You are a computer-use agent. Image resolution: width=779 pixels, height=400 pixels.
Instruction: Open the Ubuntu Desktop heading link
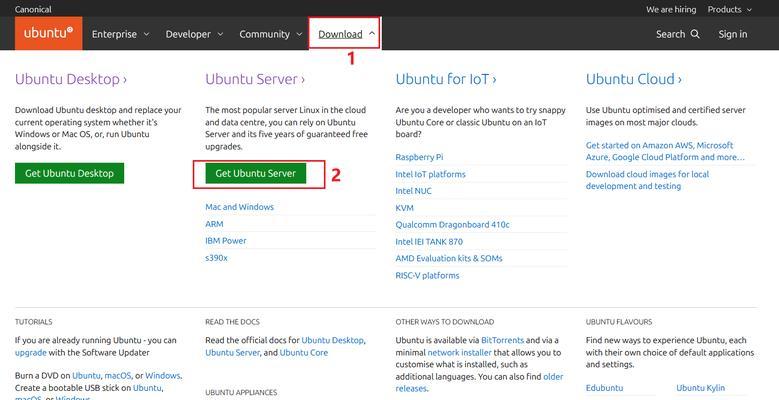[x=71, y=79]
